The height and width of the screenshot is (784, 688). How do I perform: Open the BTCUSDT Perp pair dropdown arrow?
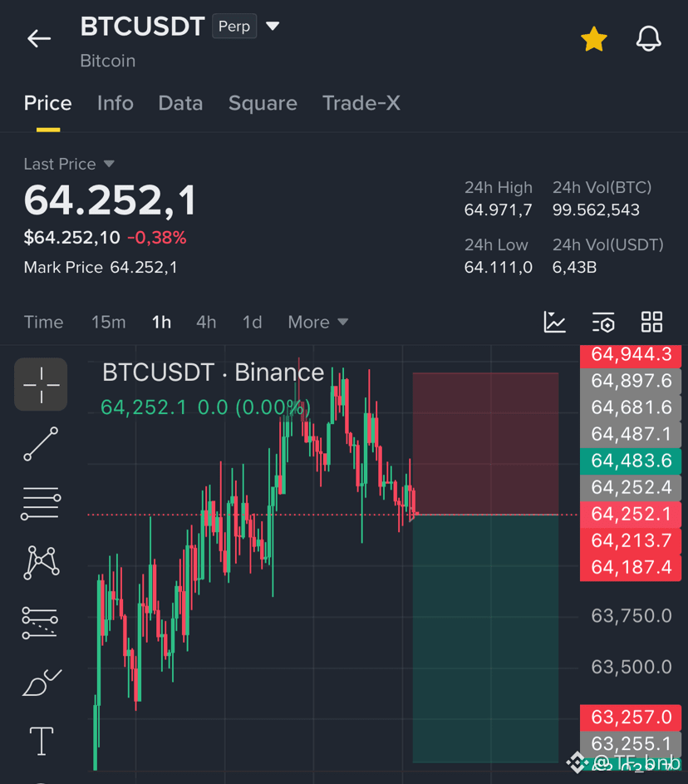coord(273,26)
